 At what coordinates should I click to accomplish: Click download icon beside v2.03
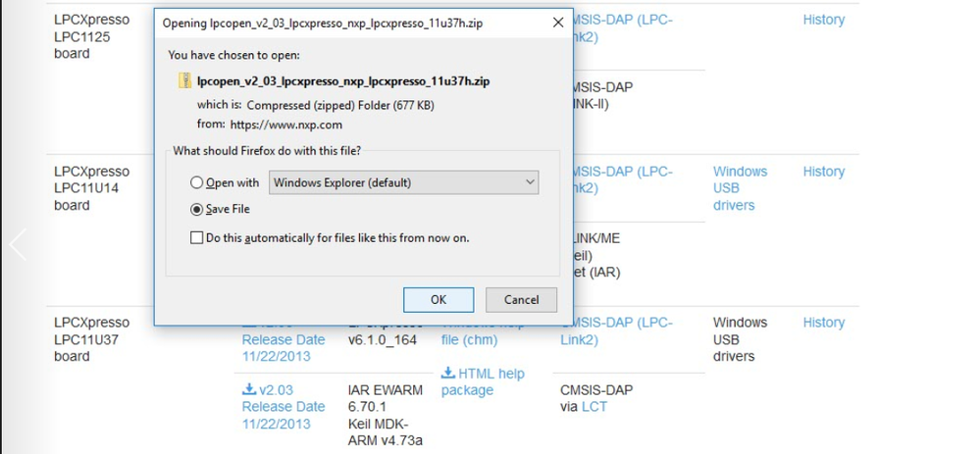coord(249,389)
